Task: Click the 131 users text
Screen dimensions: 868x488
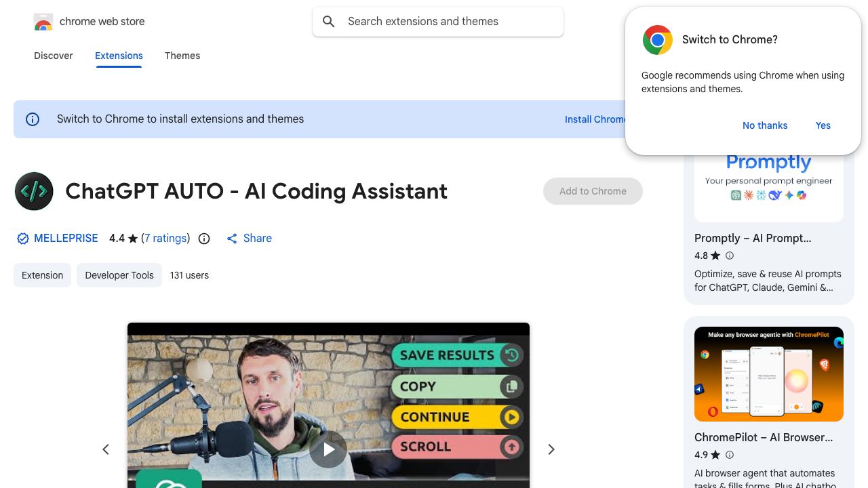Action: 189,275
